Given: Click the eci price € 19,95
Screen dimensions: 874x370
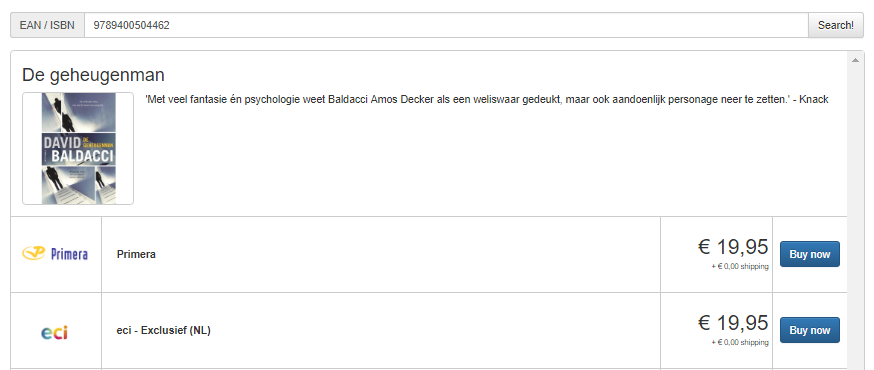Looking at the screenshot, I should [x=733, y=322].
